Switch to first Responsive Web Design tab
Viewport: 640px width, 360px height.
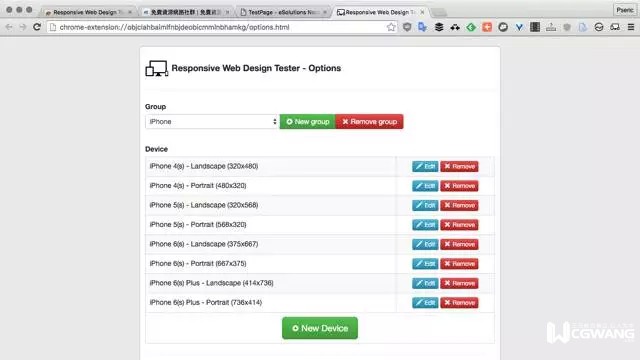pos(88,12)
